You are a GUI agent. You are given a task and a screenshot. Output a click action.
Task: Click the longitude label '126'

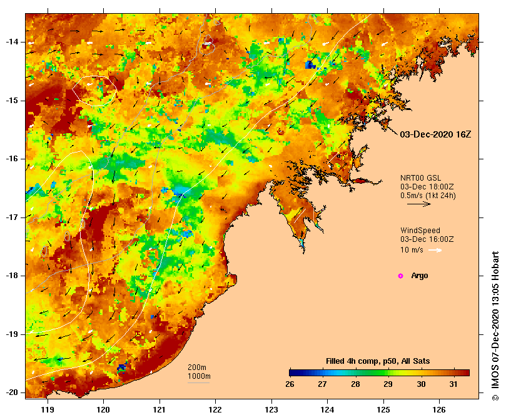[439, 410]
